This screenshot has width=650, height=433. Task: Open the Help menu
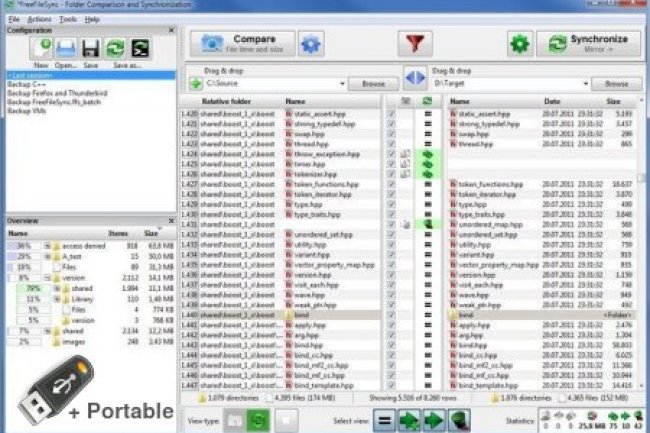(x=92, y=19)
